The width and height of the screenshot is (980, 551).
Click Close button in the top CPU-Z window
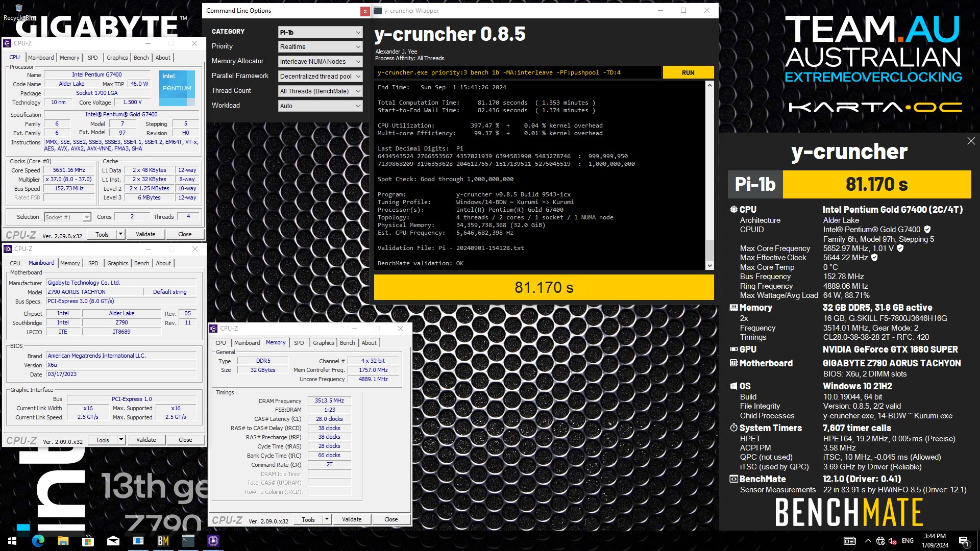[x=185, y=234]
